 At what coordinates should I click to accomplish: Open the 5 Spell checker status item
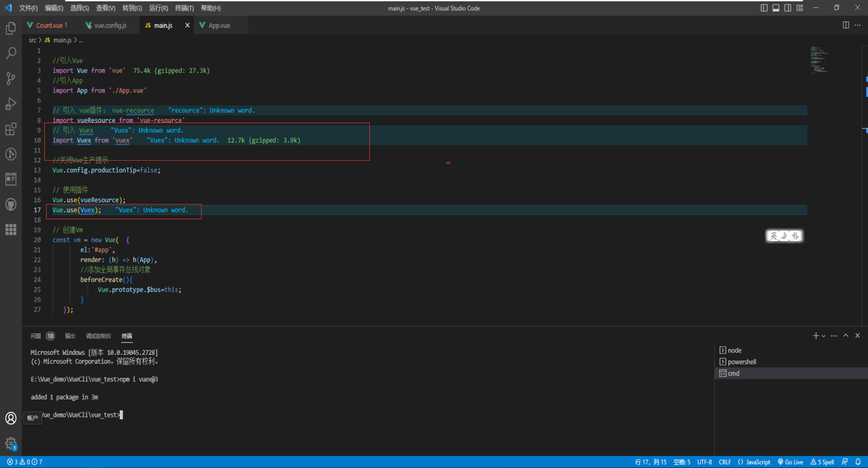pyautogui.click(x=822, y=462)
